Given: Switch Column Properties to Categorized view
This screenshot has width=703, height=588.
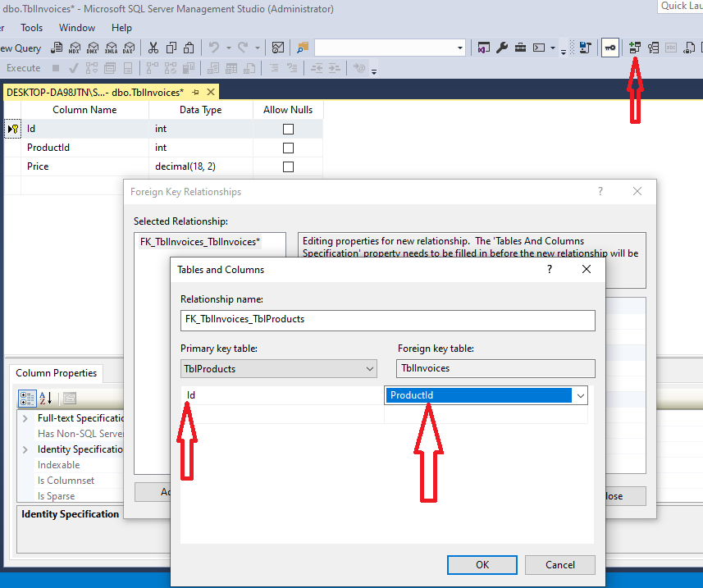Looking at the screenshot, I should pos(27,398).
